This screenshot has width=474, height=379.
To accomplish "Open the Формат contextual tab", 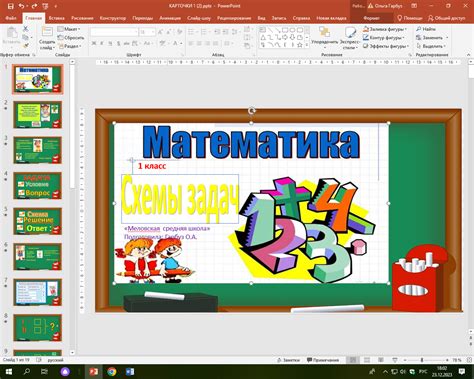I will tap(371, 18).
